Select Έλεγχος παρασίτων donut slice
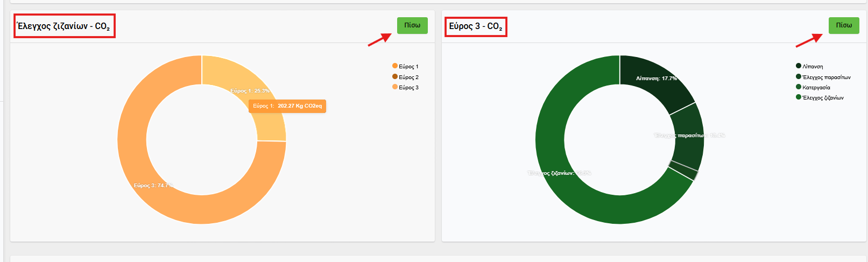The height and width of the screenshot is (262, 868). click(x=688, y=137)
